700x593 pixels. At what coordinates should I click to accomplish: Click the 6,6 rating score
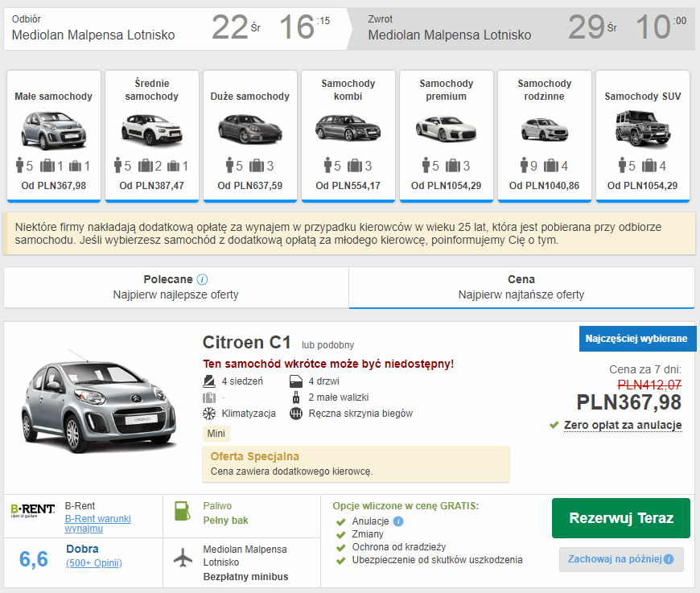pos(34,559)
